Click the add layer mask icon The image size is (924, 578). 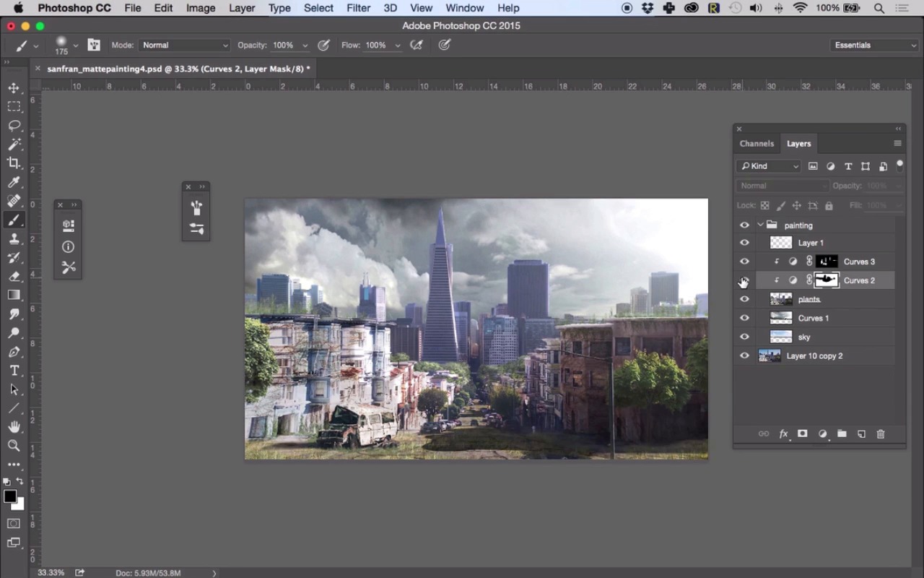[x=802, y=433]
